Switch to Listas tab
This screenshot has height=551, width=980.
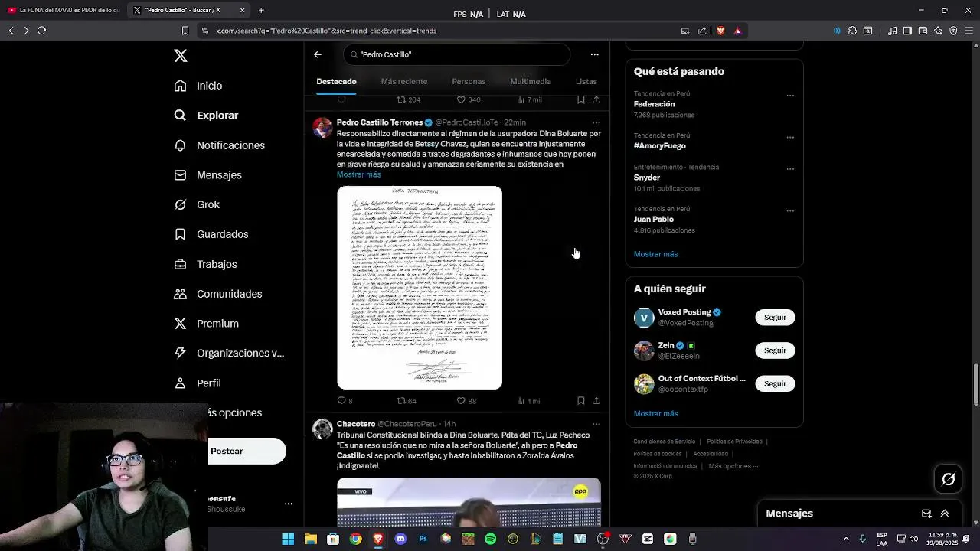pyautogui.click(x=586, y=81)
